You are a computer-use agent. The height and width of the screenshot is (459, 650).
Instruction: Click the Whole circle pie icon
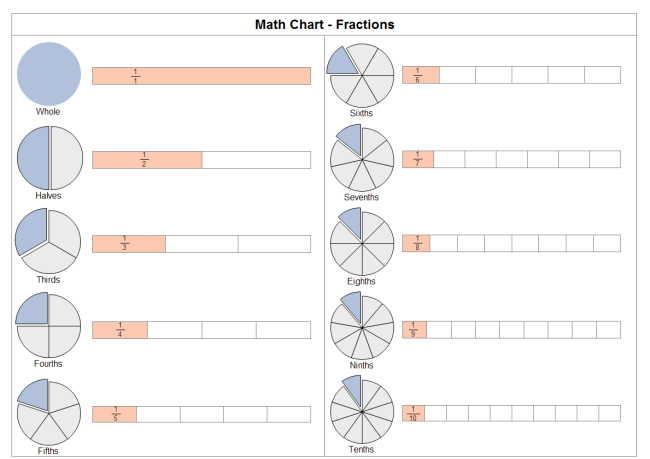48,74
